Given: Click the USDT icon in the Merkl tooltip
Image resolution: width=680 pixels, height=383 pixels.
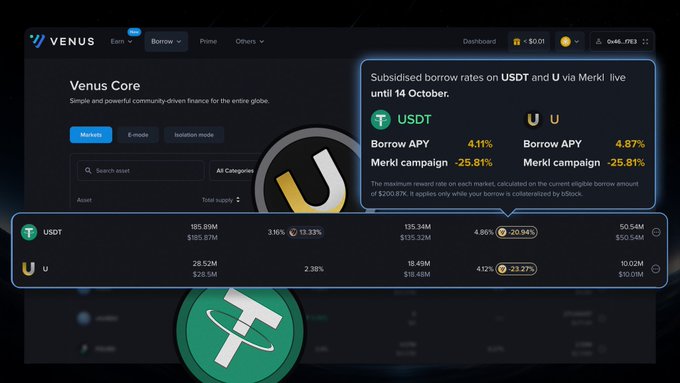Looking at the screenshot, I should coord(381,120).
